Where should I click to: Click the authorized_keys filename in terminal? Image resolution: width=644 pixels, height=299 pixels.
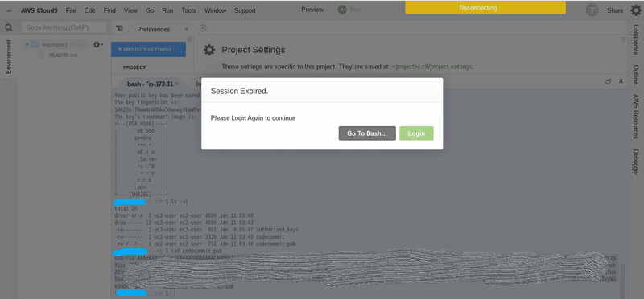[x=277, y=230]
